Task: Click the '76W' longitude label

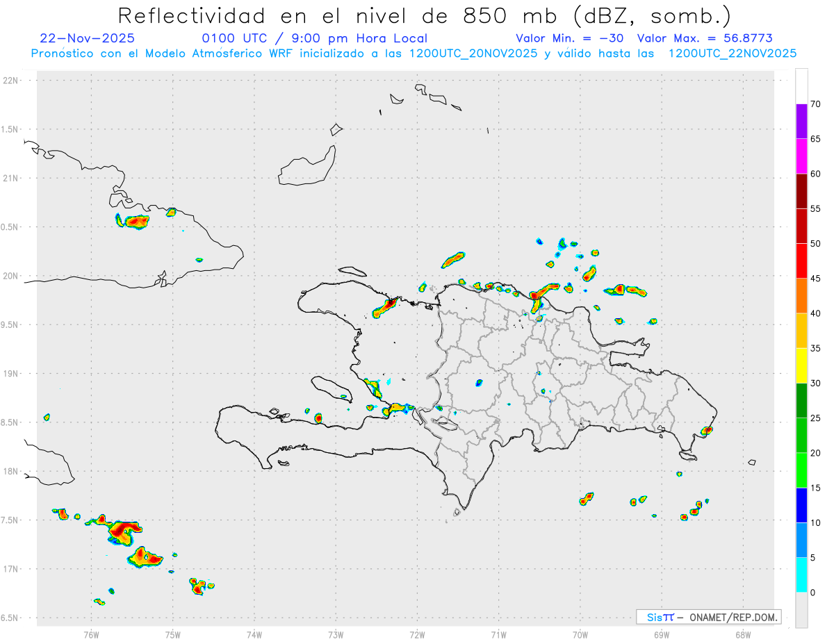Action: click(91, 634)
